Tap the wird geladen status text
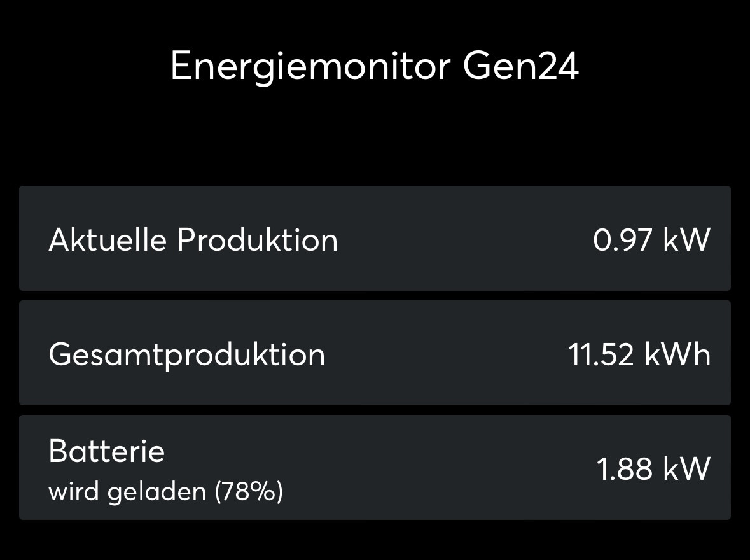The image size is (750, 560). click(x=127, y=492)
